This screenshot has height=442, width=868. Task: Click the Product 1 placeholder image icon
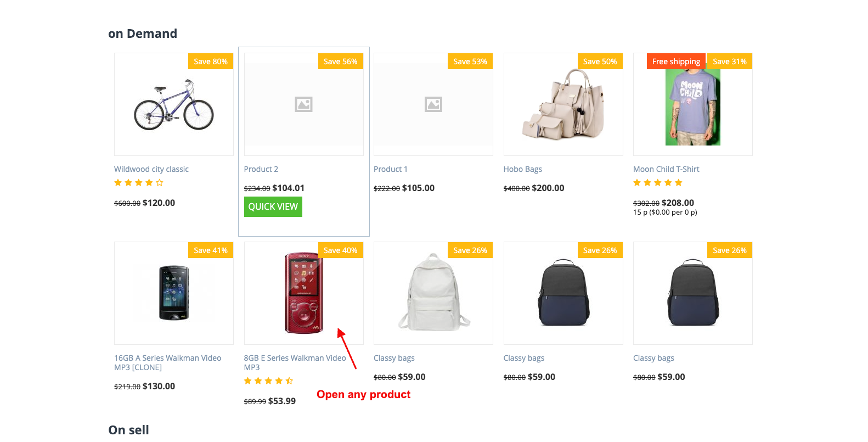tap(433, 104)
